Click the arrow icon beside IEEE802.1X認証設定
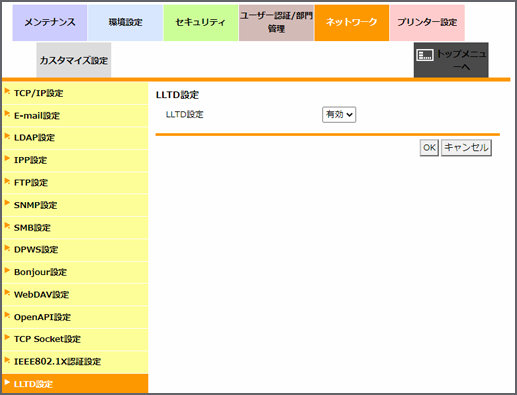517x395 pixels. 7,359
